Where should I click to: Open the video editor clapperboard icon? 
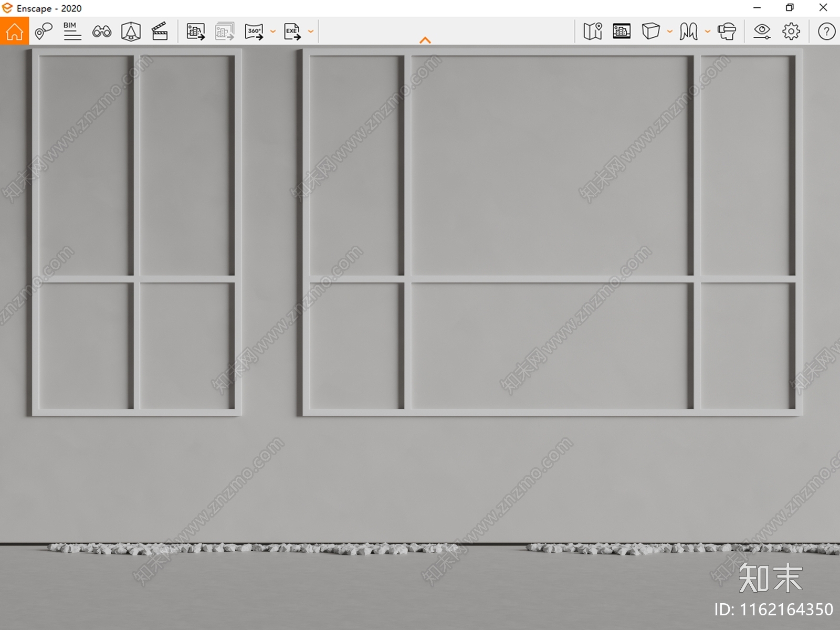(160, 31)
